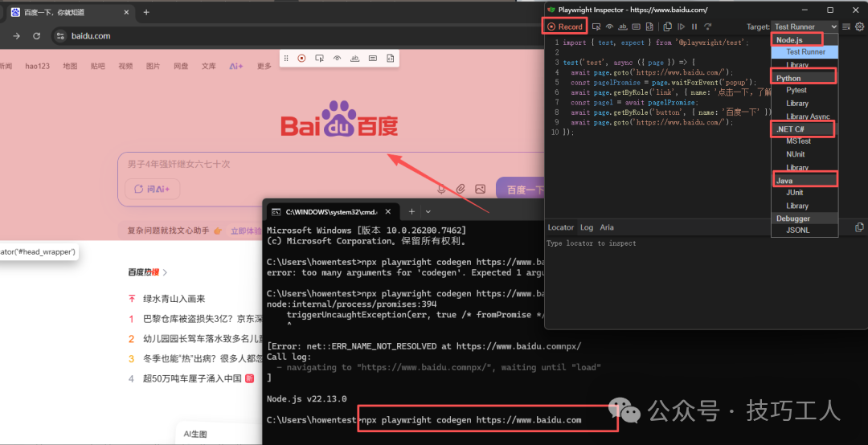The image size is (868, 445).
Task: Focus the Baidu search input box
Action: [x=332, y=165]
